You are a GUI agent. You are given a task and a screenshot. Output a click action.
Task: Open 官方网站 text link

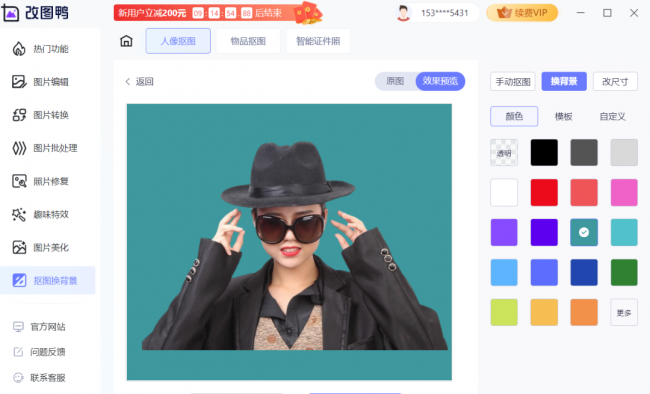pos(48,327)
